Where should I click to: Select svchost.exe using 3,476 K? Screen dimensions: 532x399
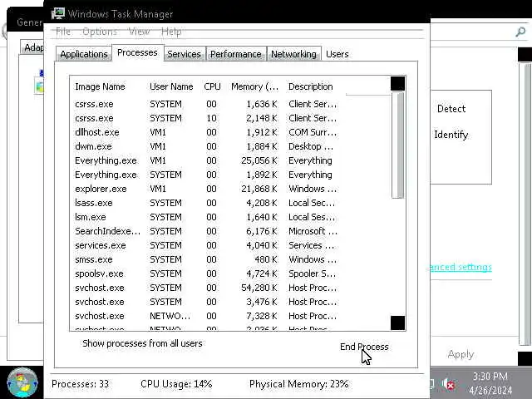click(x=206, y=302)
